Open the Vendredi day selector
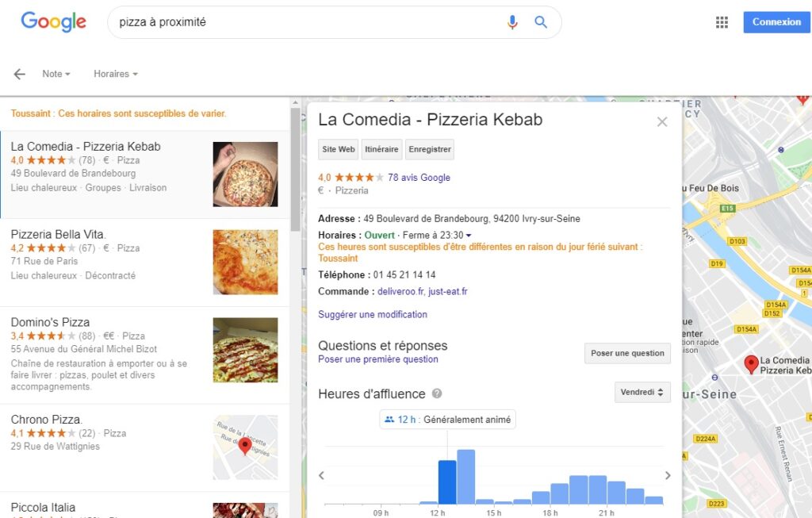This screenshot has width=812, height=518. click(x=642, y=392)
